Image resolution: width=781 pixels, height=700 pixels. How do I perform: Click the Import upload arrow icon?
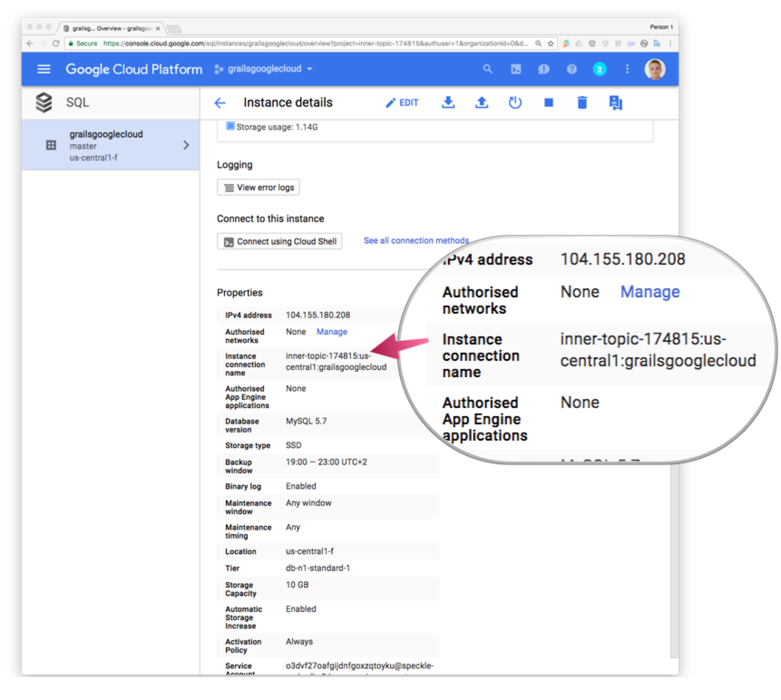482,102
